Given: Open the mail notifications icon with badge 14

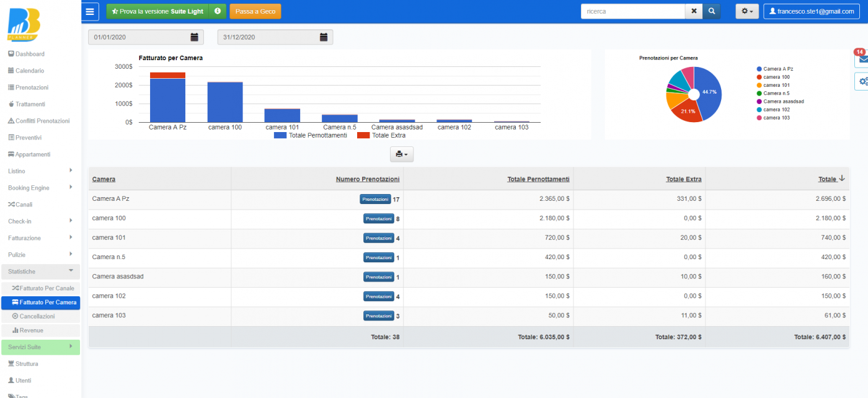Looking at the screenshot, I should [861, 60].
